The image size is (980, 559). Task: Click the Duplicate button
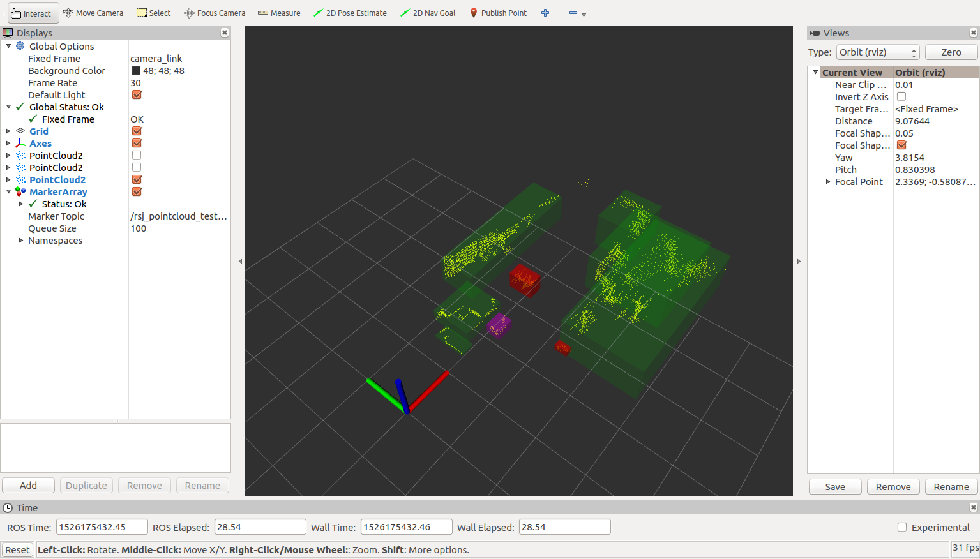[x=86, y=485]
